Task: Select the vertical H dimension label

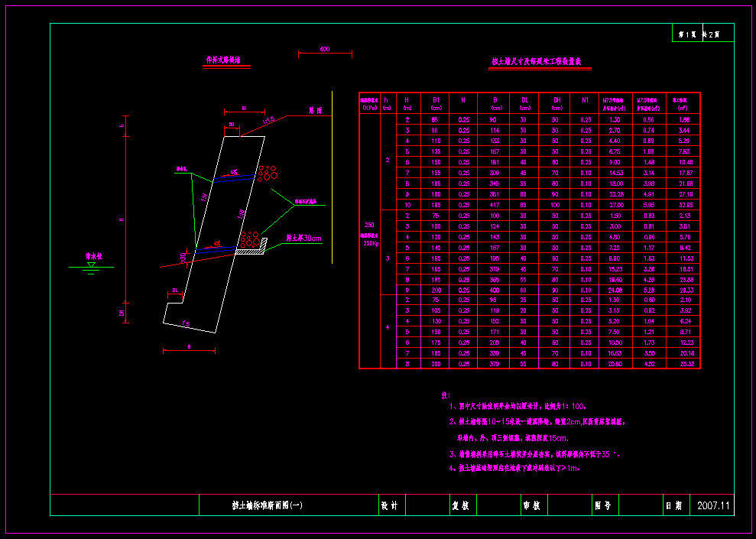Action: coord(122,220)
